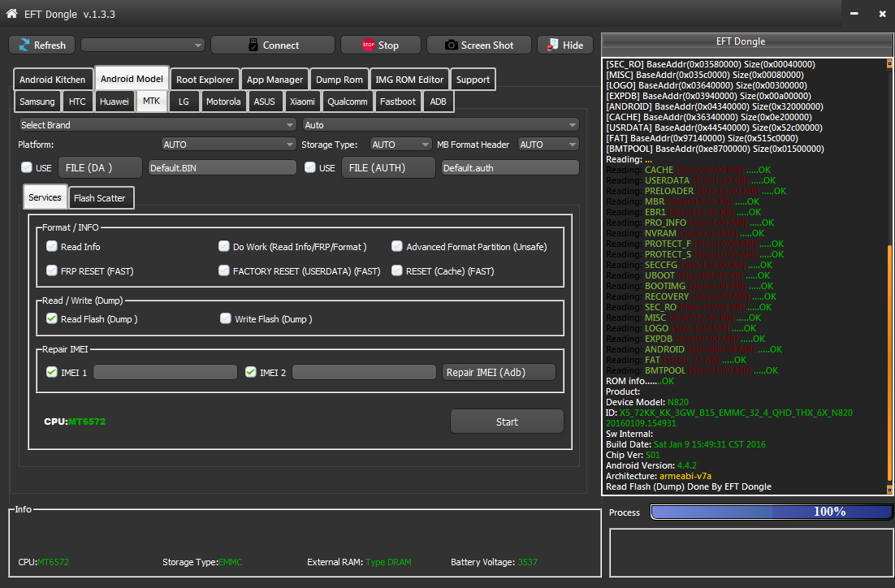Viewport: 895px width, 588px height.
Task: Toggle USE checkbox for FILE (AUTH)
Action: click(x=310, y=167)
